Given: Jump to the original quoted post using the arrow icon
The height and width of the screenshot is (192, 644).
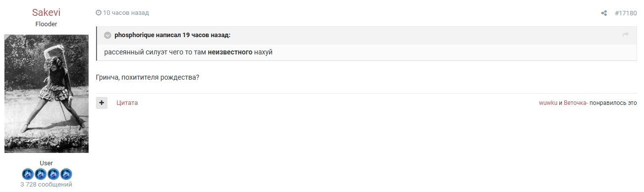Looking at the screenshot, I should click(x=625, y=35).
